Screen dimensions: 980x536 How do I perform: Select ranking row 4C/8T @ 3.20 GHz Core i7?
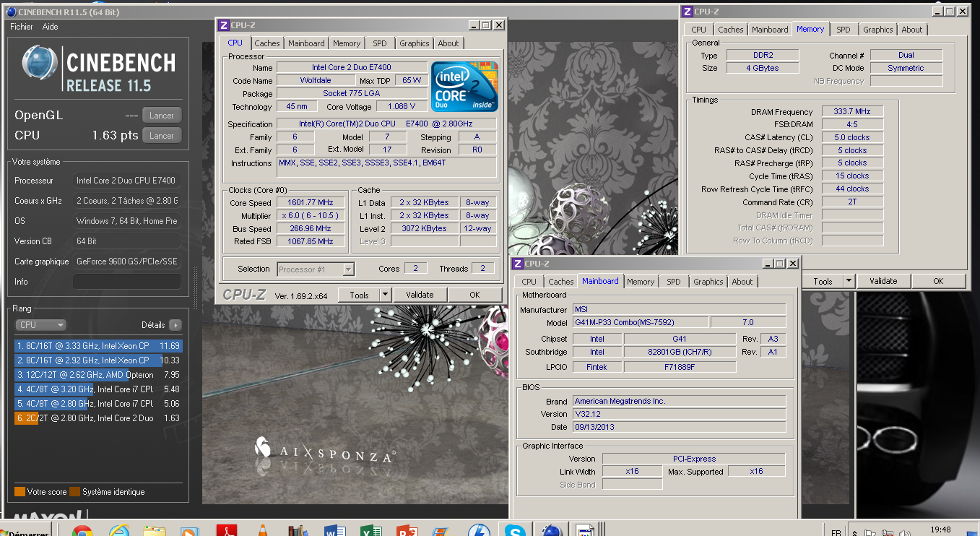98,389
